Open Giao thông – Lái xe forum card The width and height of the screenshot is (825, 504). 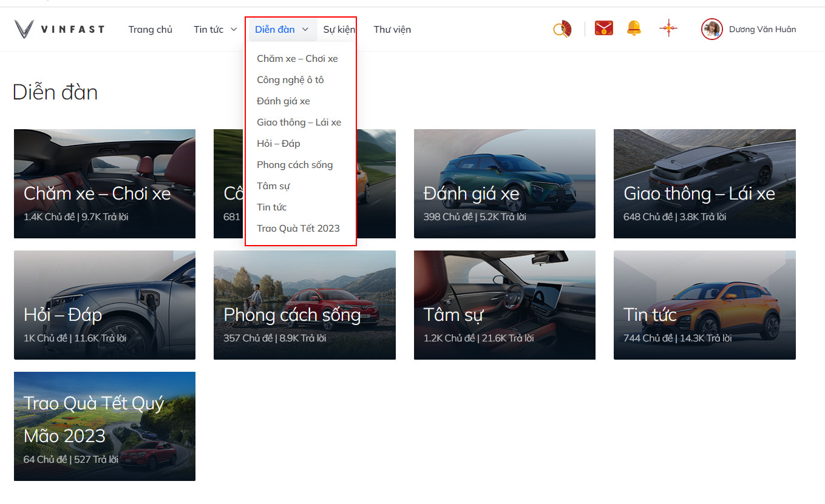pyautogui.click(x=704, y=184)
